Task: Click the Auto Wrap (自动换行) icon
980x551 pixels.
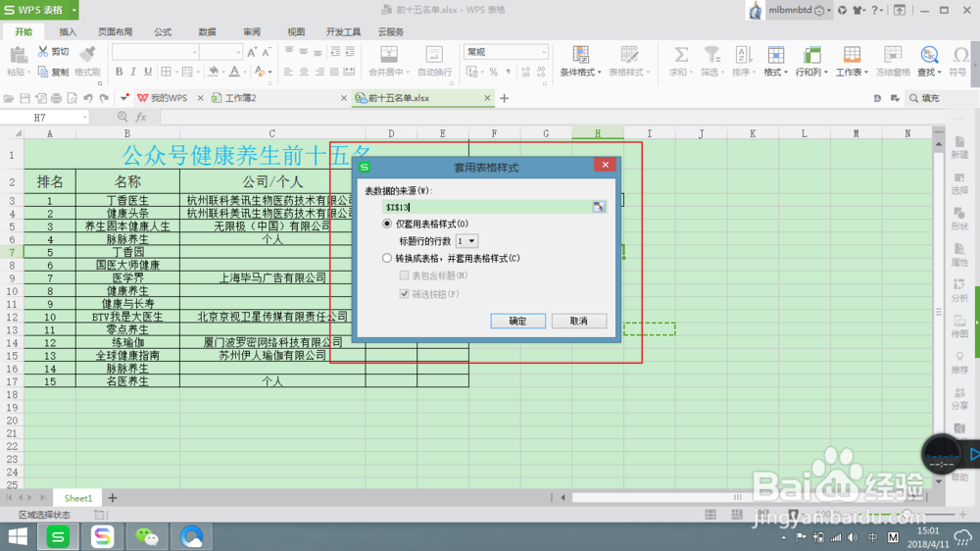Action: (x=434, y=54)
